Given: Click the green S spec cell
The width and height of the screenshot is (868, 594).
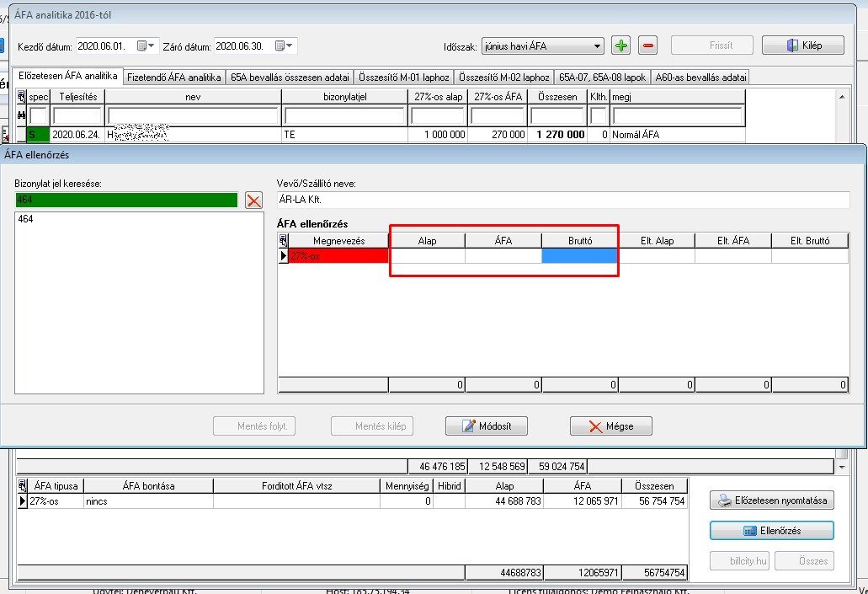Looking at the screenshot, I should (38, 134).
